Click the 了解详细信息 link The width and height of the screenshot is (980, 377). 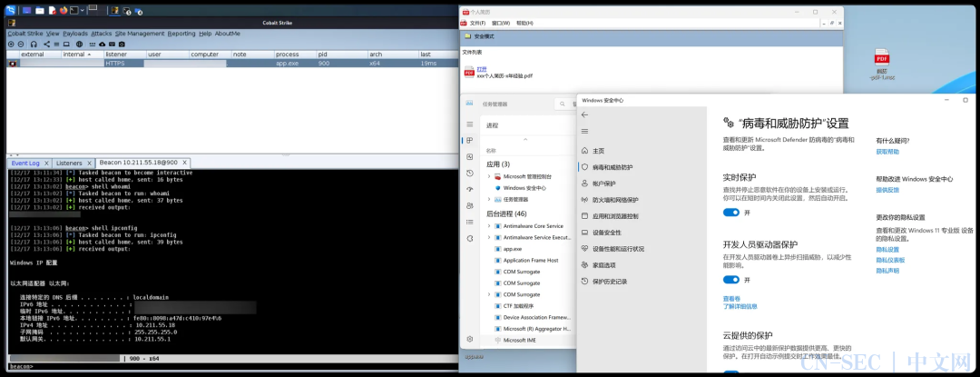[x=740, y=306]
